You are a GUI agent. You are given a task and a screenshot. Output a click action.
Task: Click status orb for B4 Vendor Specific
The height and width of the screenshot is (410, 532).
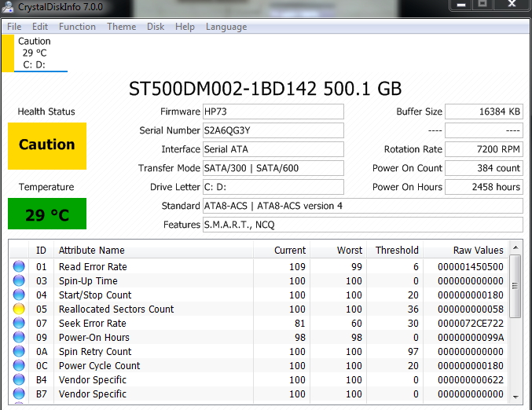[x=19, y=379]
